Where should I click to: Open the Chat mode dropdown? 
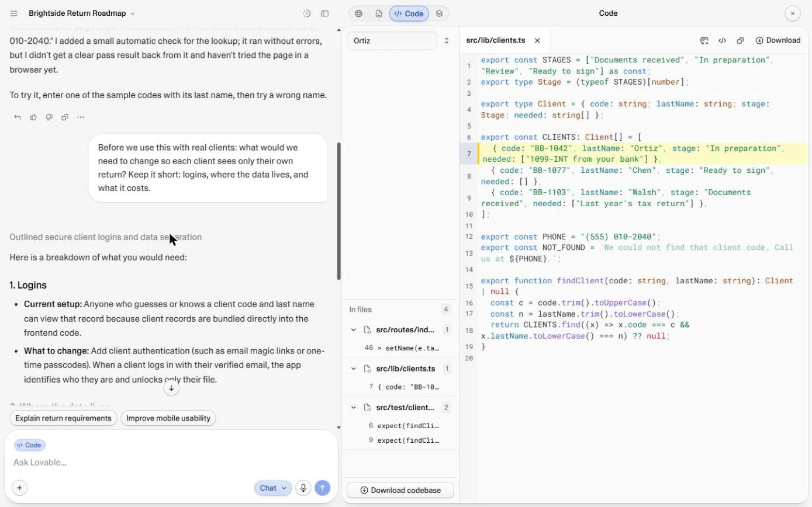273,488
